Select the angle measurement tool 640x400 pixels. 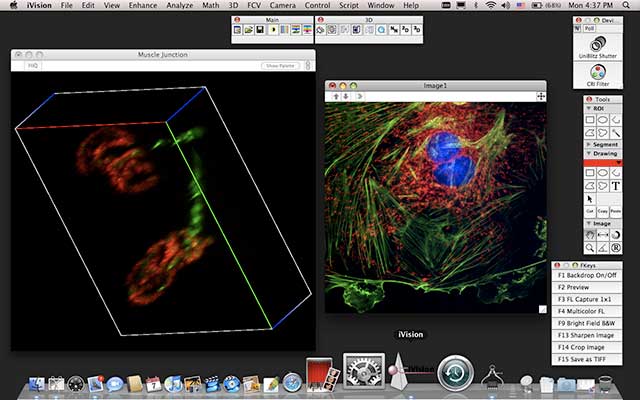(x=603, y=247)
